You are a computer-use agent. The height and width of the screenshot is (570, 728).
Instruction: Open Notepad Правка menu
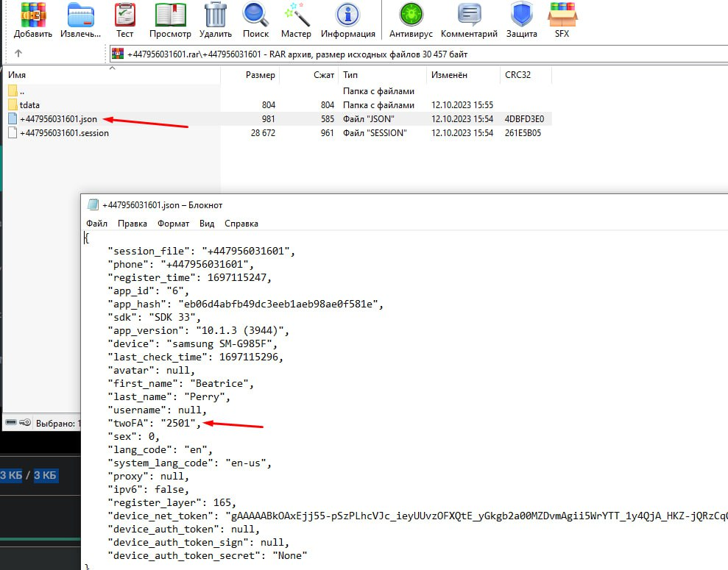(x=132, y=224)
